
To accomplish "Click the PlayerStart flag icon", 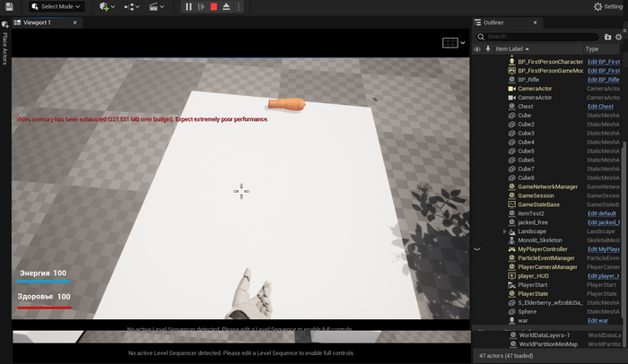I will (511, 285).
